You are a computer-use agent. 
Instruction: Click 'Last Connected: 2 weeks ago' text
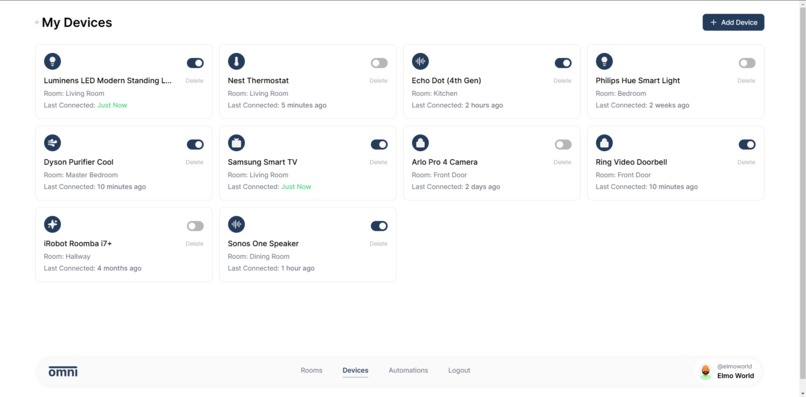click(x=643, y=105)
